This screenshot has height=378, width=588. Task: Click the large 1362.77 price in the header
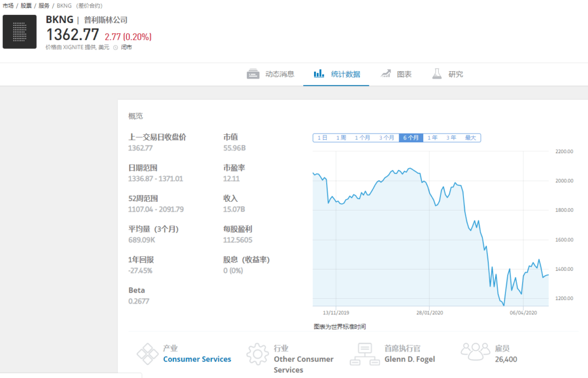(x=72, y=35)
